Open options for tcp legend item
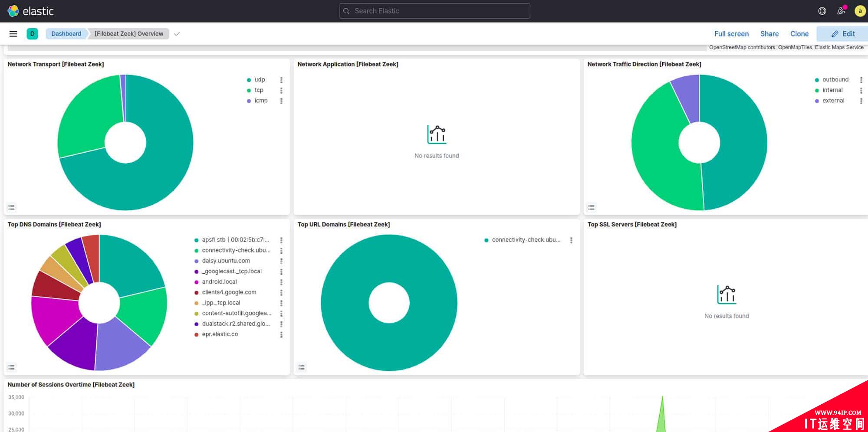 click(x=281, y=90)
